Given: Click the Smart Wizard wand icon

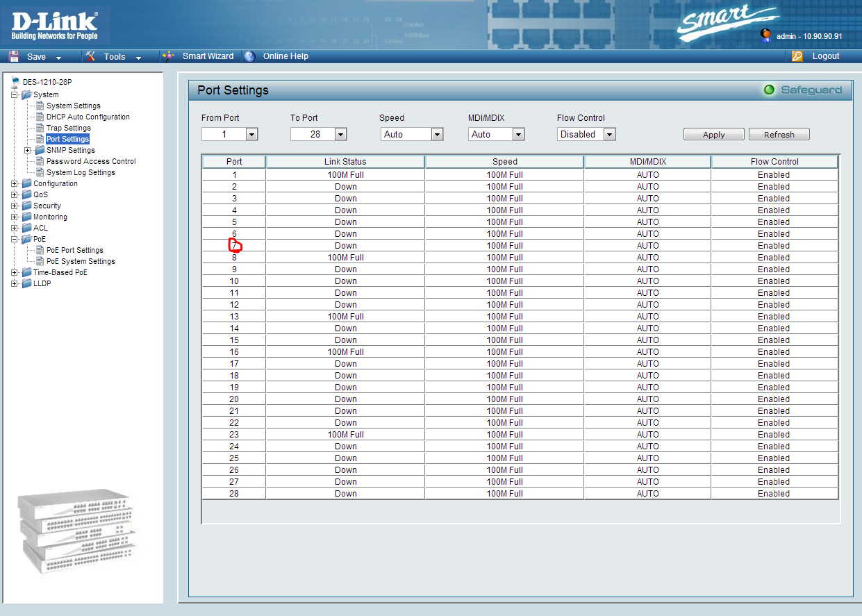Looking at the screenshot, I should 167,56.
